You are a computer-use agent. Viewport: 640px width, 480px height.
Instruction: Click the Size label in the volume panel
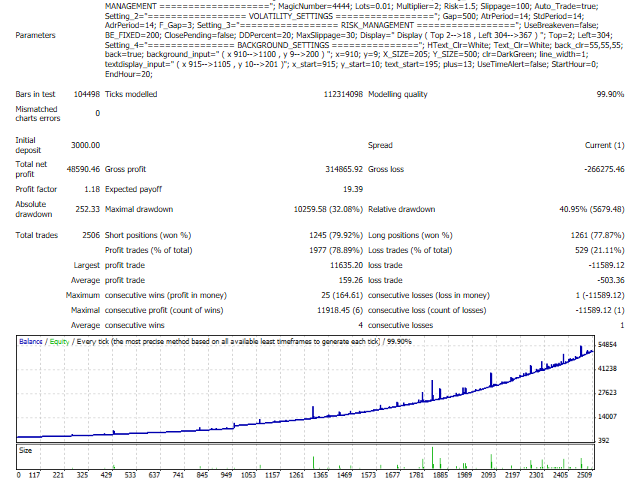27,450
